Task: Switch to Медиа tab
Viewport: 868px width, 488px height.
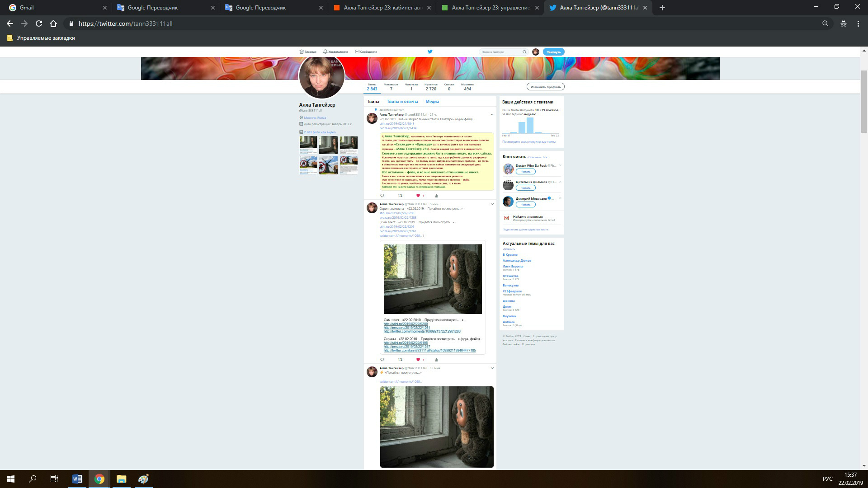Action: tap(432, 102)
